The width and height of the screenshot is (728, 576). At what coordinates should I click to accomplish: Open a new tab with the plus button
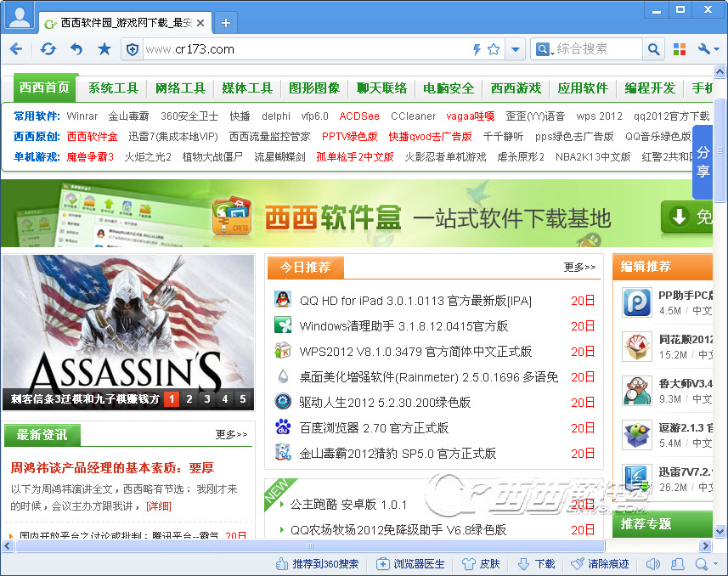point(226,23)
